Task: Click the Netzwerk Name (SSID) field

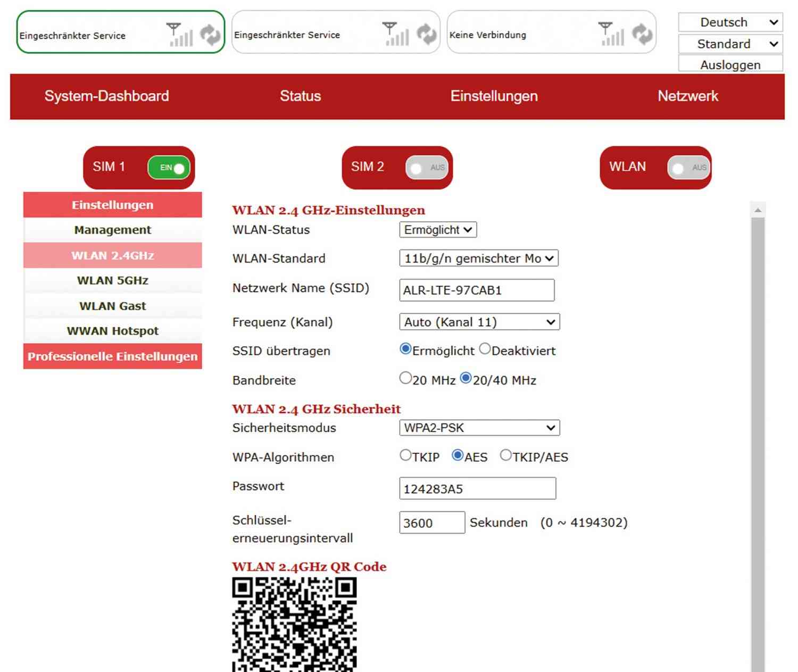Action: (477, 291)
